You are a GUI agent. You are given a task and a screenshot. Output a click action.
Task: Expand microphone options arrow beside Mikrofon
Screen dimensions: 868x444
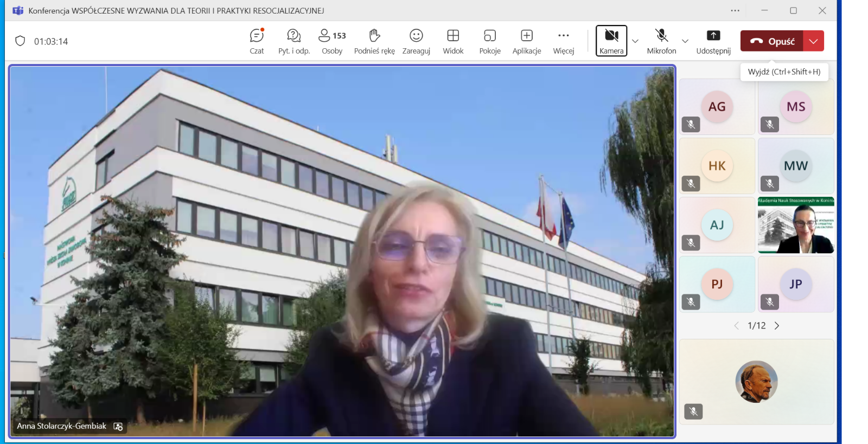coord(685,41)
